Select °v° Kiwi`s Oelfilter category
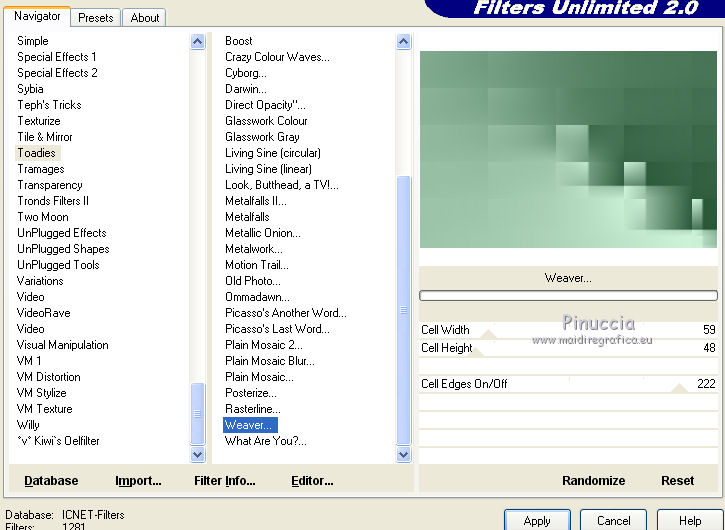 58,441
